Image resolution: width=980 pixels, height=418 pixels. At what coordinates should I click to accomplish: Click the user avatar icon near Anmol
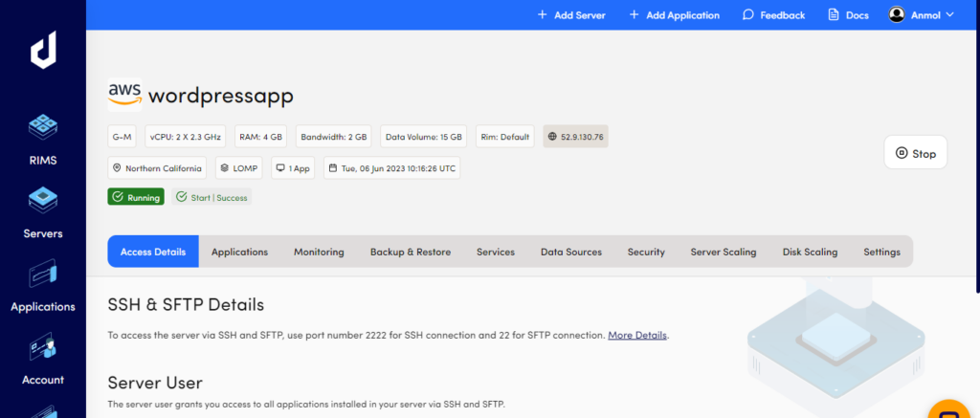tap(897, 15)
